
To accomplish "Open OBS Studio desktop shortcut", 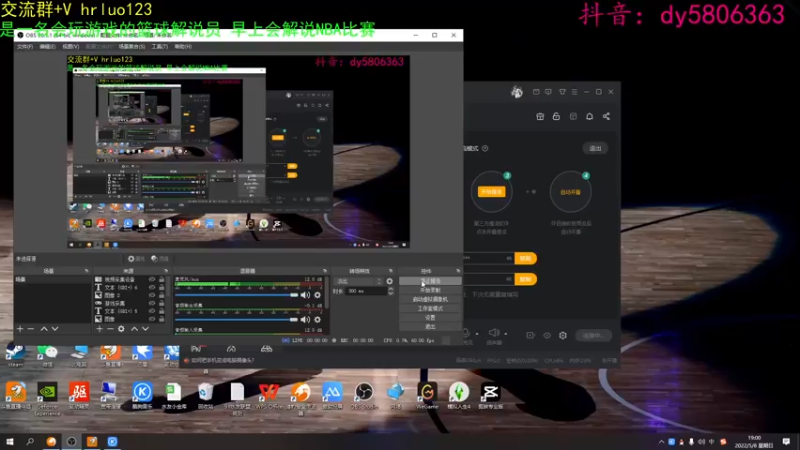I will 364,396.
